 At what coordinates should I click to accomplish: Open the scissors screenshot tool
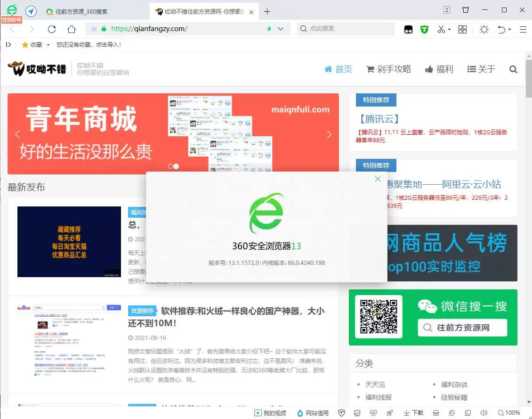coord(442,30)
